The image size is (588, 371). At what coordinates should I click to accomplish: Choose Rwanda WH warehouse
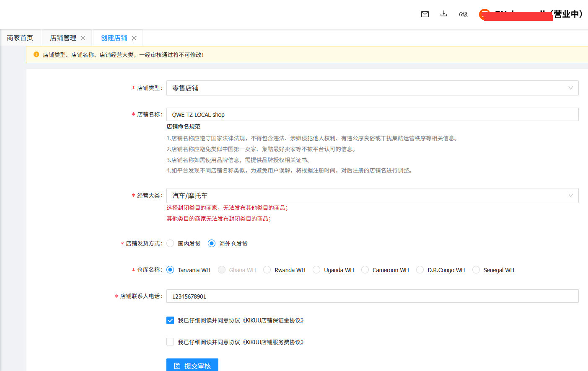267,270
